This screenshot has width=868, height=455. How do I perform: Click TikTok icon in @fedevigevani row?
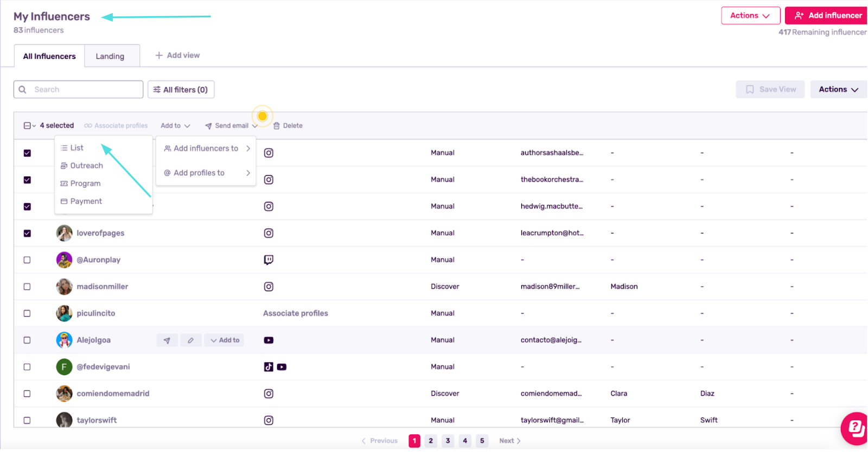point(269,367)
